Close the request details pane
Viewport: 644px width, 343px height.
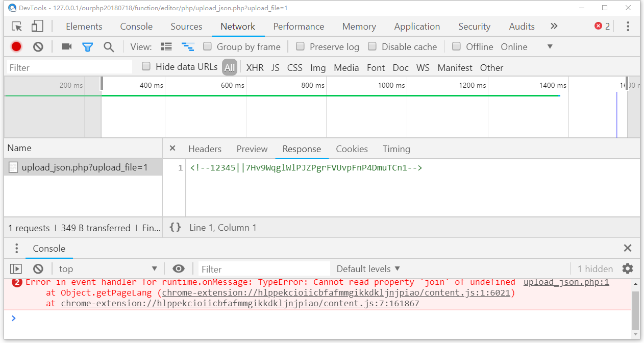coord(172,148)
